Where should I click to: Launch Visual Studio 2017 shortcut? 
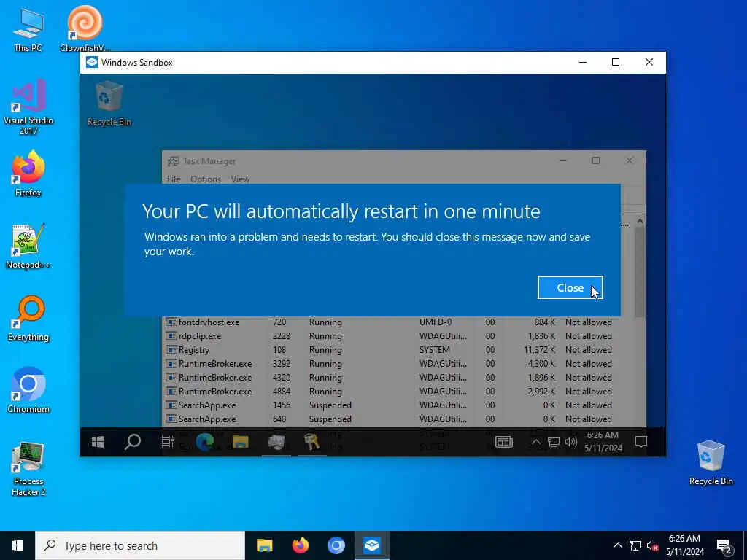[28, 107]
